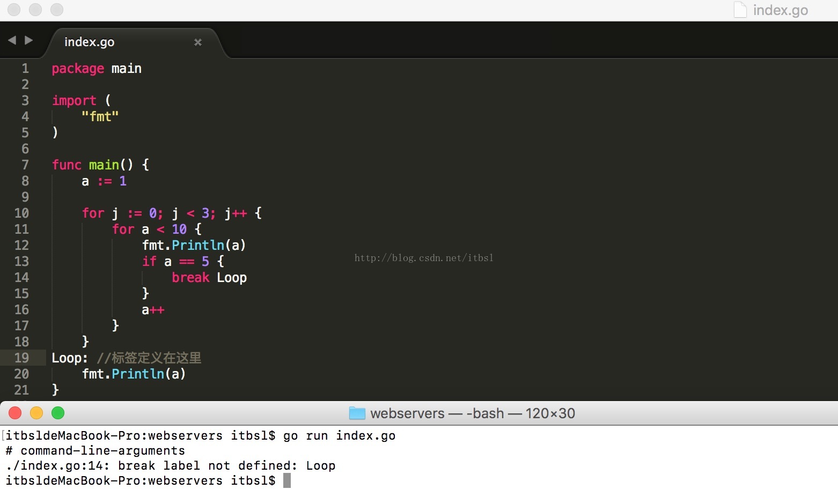Click the forward arrow beside the tab bar
This screenshot has width=838, height=504.
[x=29, y=40]
